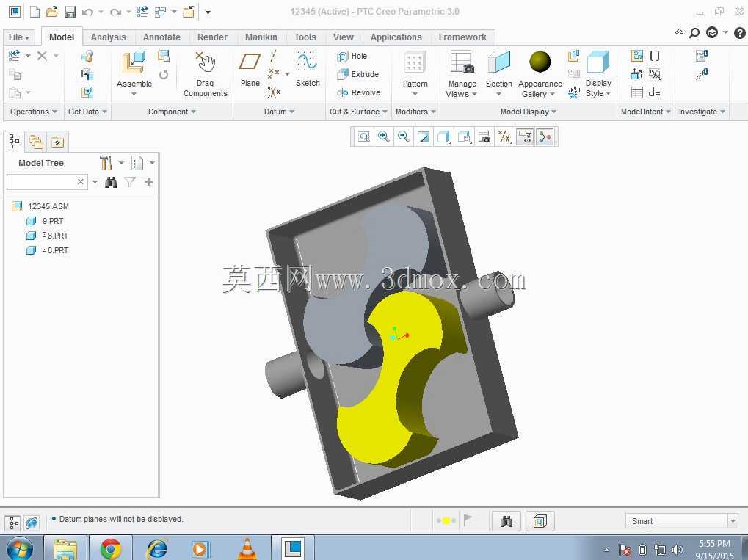The width and height of the screenshot is (748, 560).
Task: Click the Assemble component icon
Action: pyautogui.click(x=134, y=62)
